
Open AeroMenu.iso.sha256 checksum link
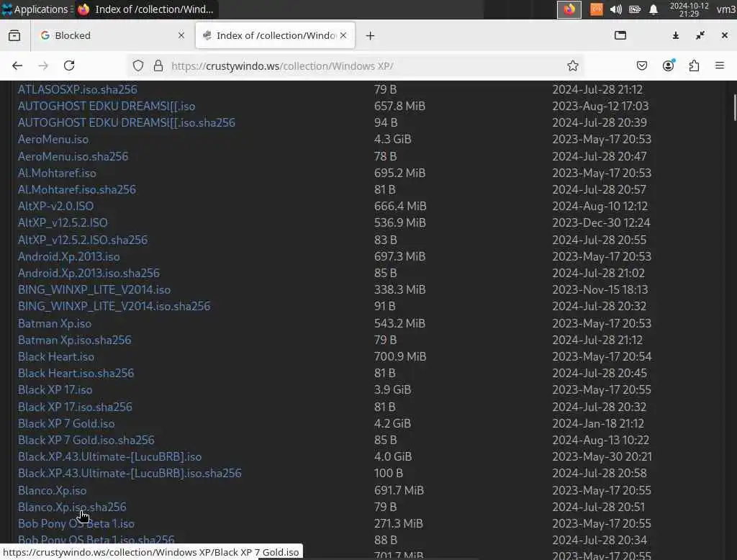[73, 157]
